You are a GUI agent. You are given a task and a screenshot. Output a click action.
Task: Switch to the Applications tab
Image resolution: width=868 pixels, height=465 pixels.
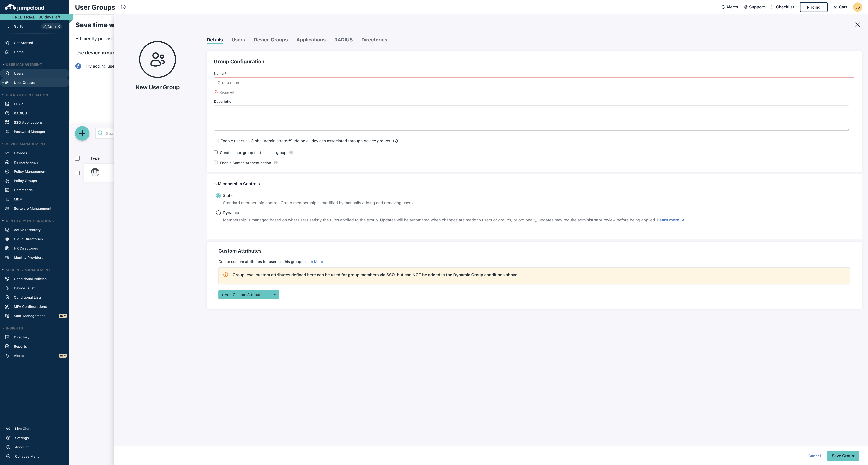click(x=311, y=40)
